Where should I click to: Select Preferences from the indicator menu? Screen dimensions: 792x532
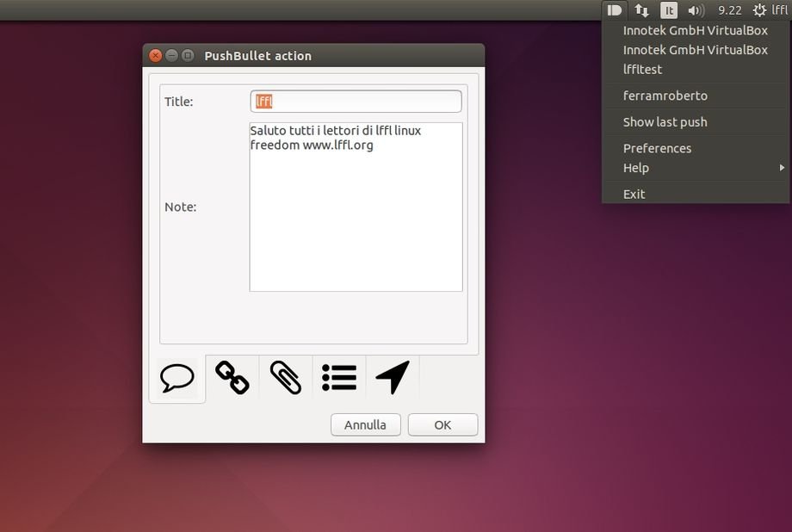pos(657,148)
